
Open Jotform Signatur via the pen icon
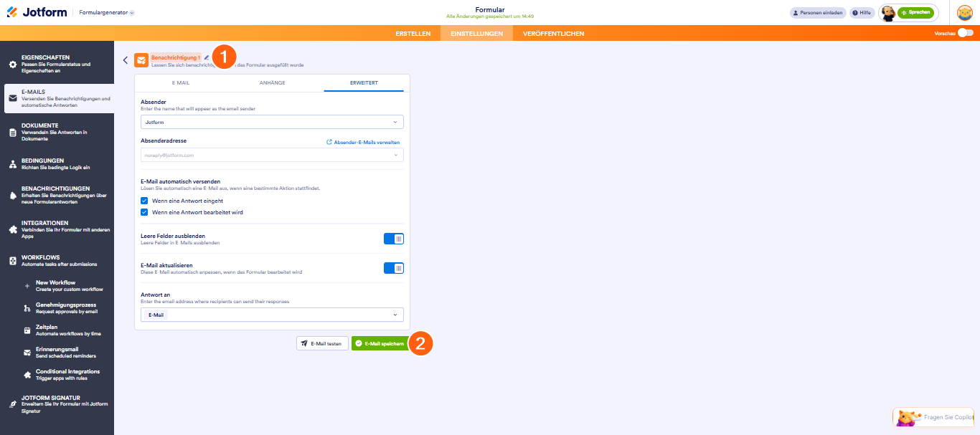pos(12,404)
